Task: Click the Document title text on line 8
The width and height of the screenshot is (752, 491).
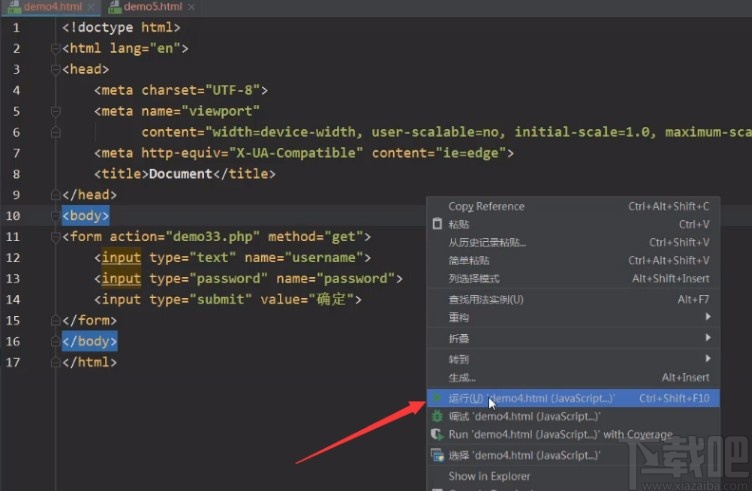Action: [x=180, y=174]
